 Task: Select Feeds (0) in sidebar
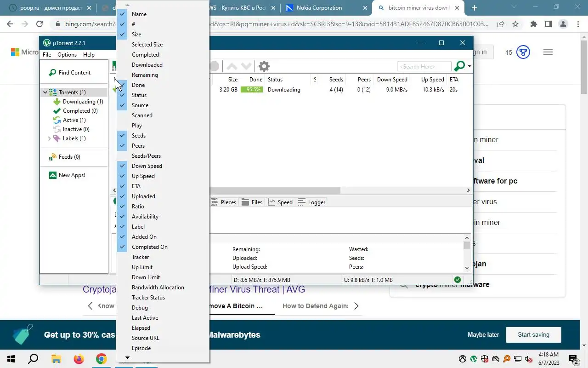click(65, 157)
